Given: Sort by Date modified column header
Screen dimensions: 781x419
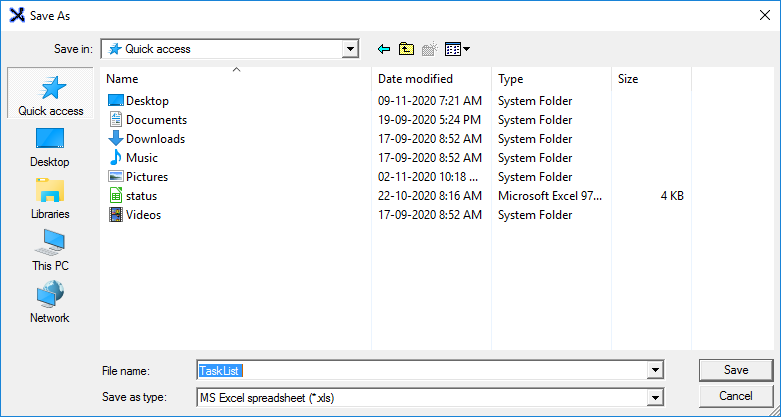Looking at the screenshot, I should click(415, 79).
